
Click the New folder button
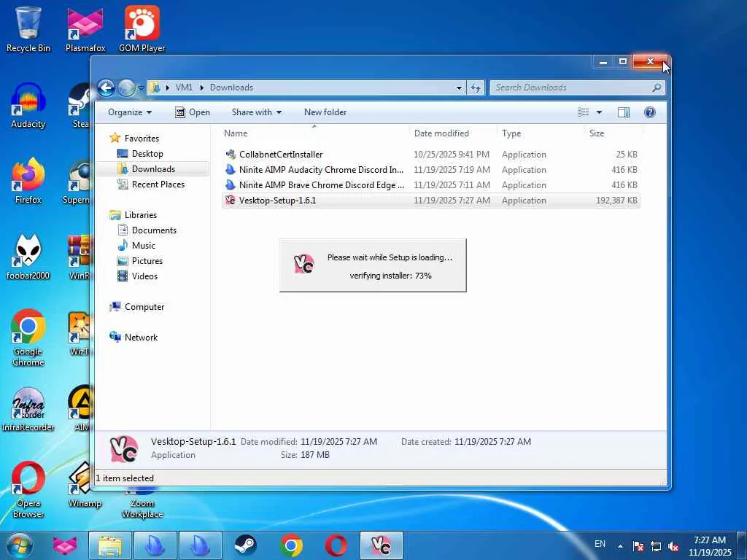[x=325, y=112]
